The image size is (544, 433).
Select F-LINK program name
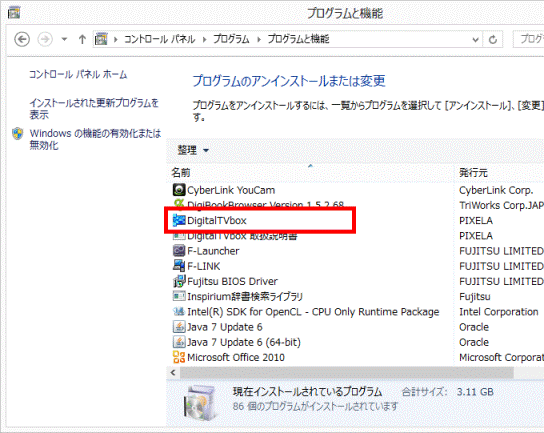[x=204, y=266]
